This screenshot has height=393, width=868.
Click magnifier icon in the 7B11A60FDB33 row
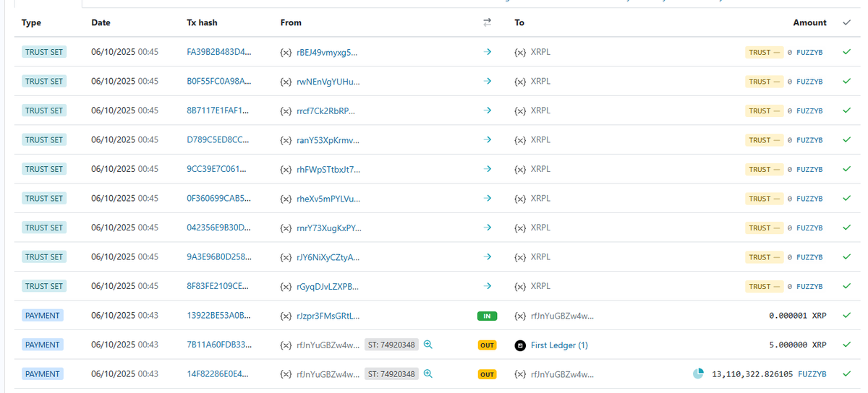tap(427, 345)
